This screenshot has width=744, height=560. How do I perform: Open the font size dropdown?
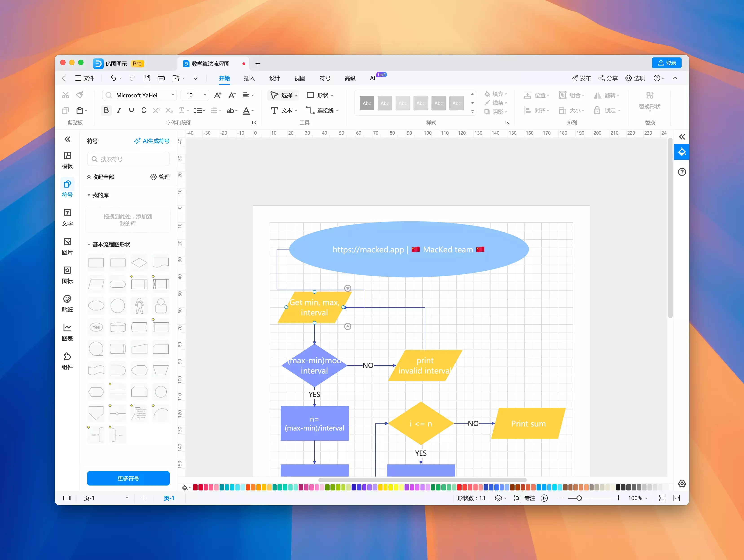point(205,95)
